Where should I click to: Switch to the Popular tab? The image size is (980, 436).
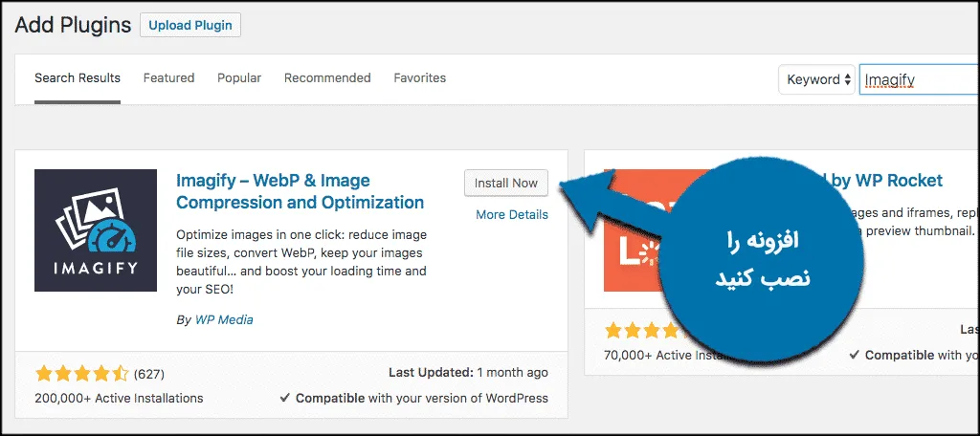239,78
